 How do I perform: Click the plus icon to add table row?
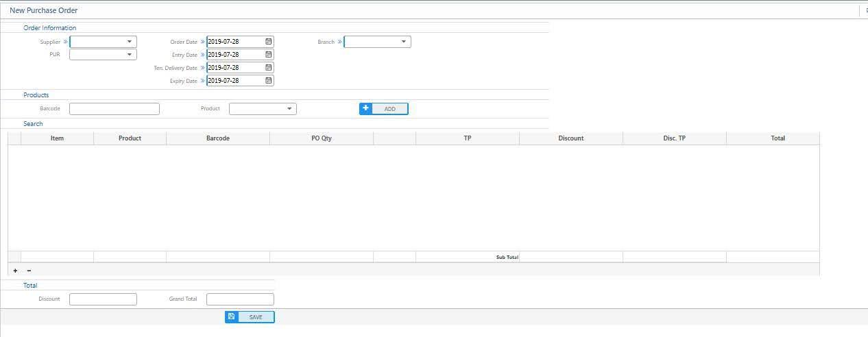pos(16,271)
